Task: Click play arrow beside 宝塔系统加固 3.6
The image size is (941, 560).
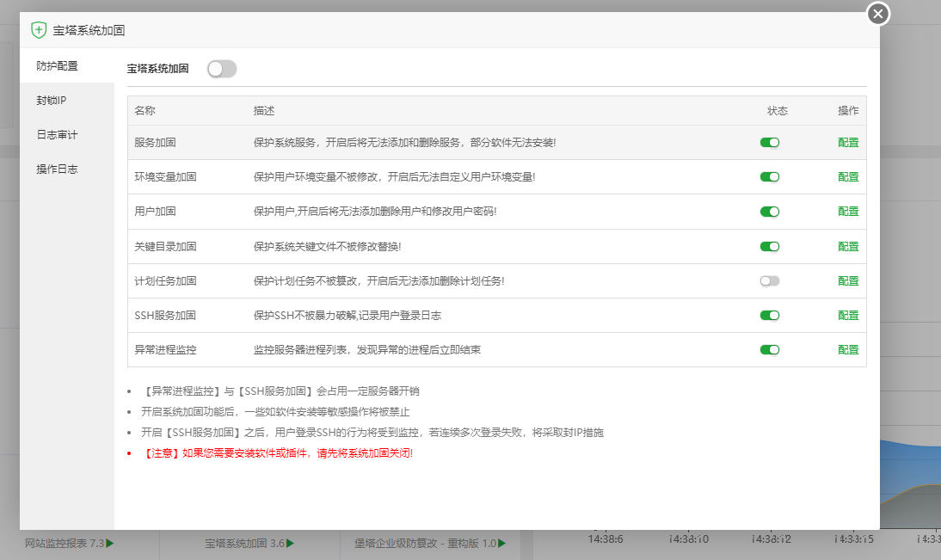Action: coord(291,544)
